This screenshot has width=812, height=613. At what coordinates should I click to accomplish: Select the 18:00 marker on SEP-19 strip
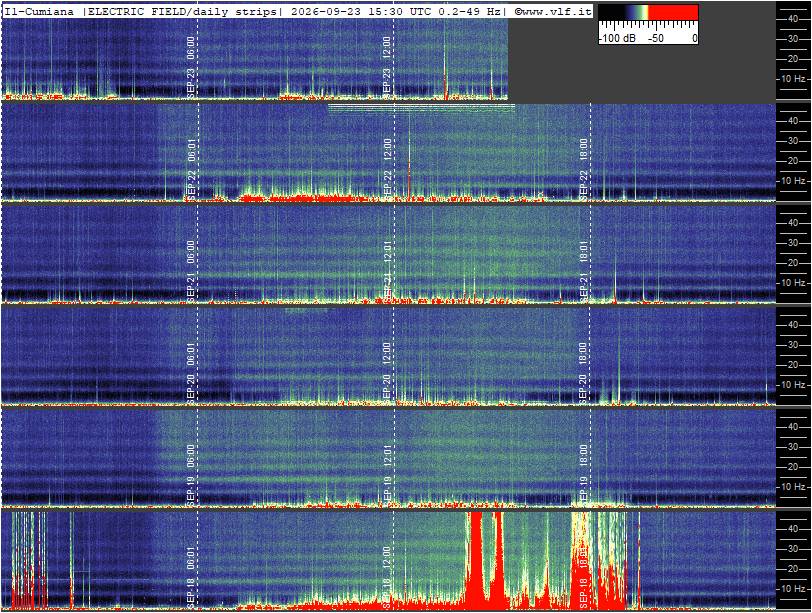point(583,455)
